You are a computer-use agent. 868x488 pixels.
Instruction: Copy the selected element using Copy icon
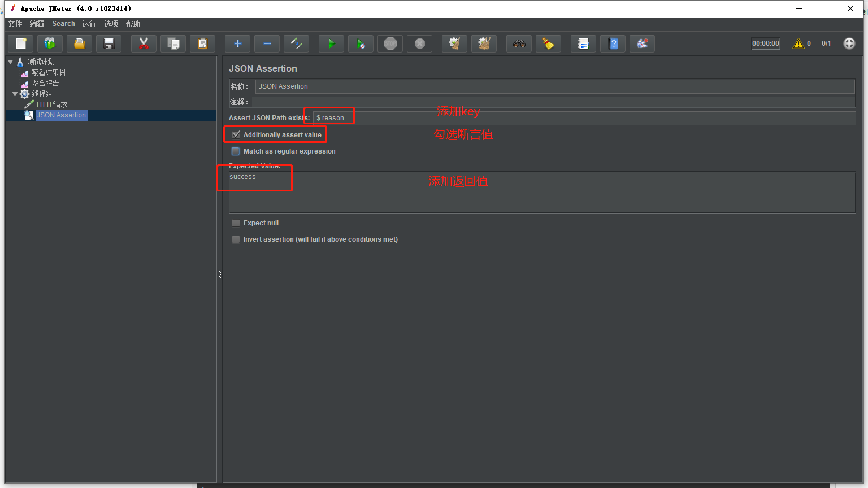pyautogui.click(x=173, y=43)
